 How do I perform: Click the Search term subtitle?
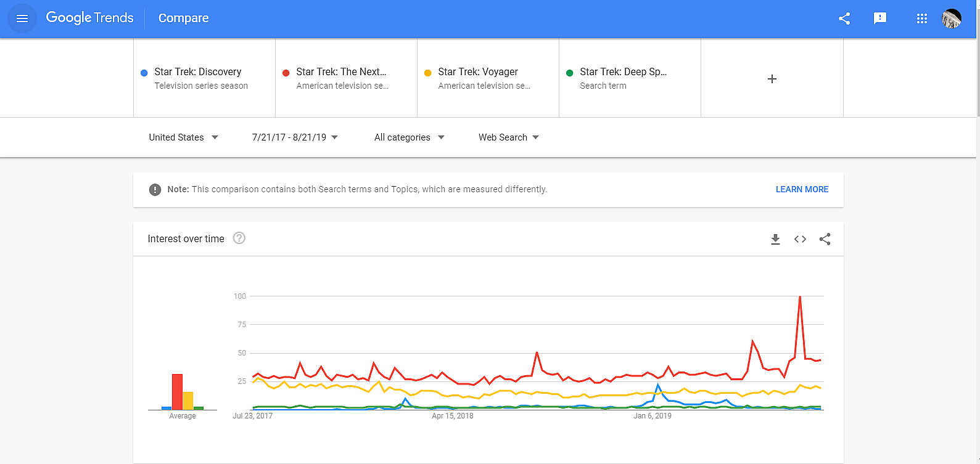pyautogui.click(x=603, y=86)
